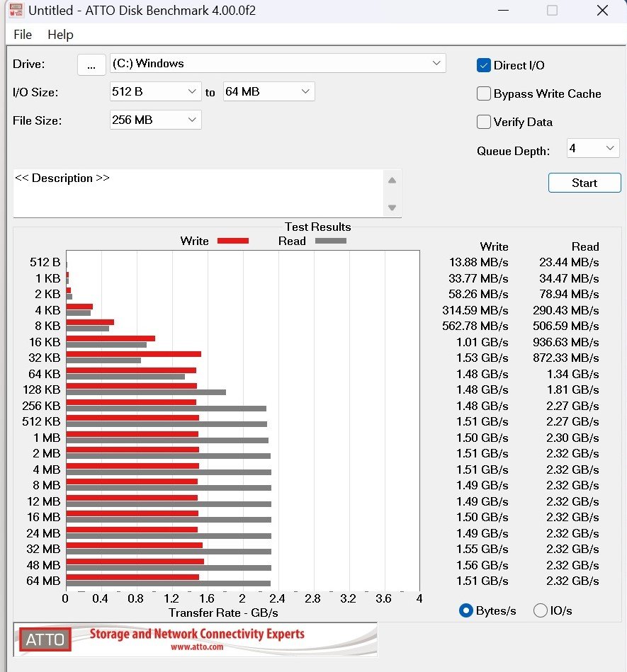Screen dimensions: 627x672
Task: Select the Bytes/s radio button
Action: (x=465, y=610)
